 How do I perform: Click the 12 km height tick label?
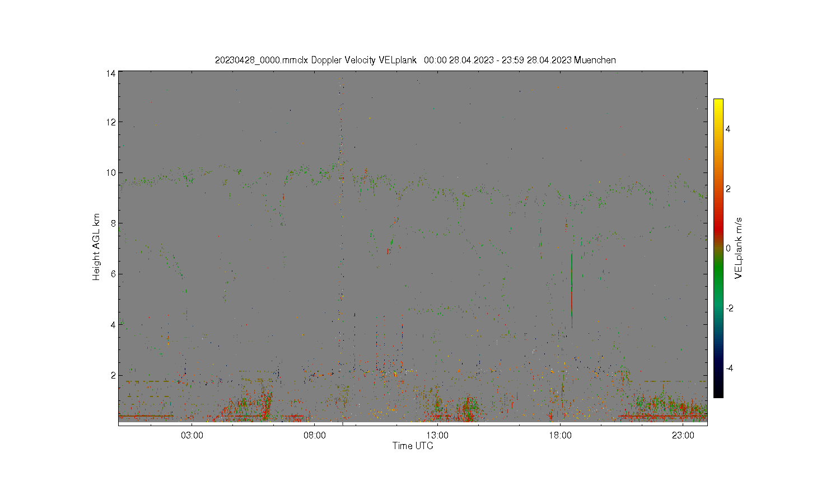111,122
